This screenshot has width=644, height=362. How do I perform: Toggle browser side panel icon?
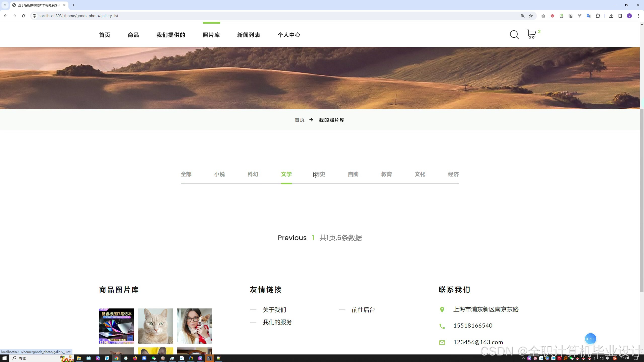coord(620,16)
